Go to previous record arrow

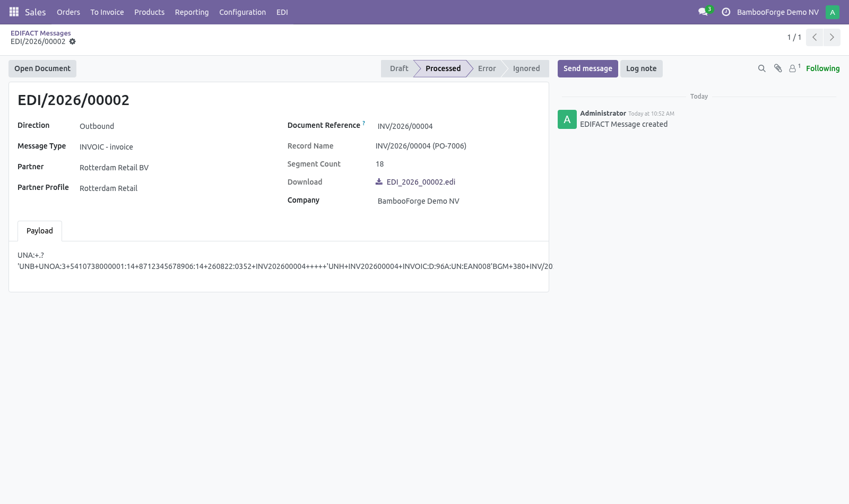815,37
